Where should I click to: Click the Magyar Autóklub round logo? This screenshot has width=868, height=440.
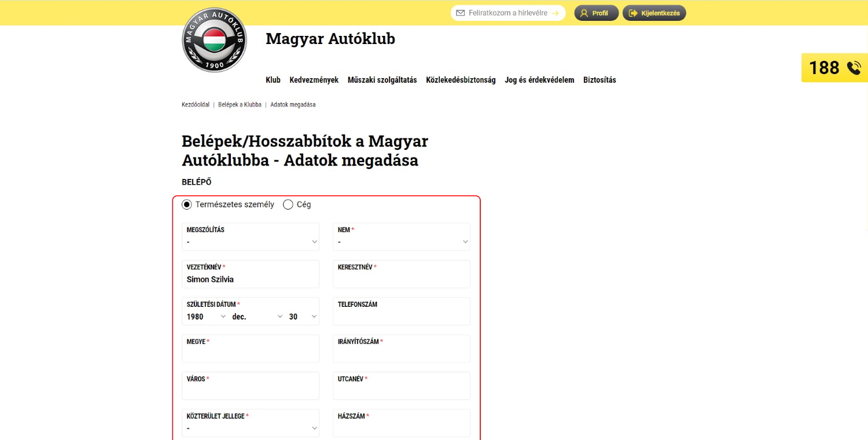(214, 40)
